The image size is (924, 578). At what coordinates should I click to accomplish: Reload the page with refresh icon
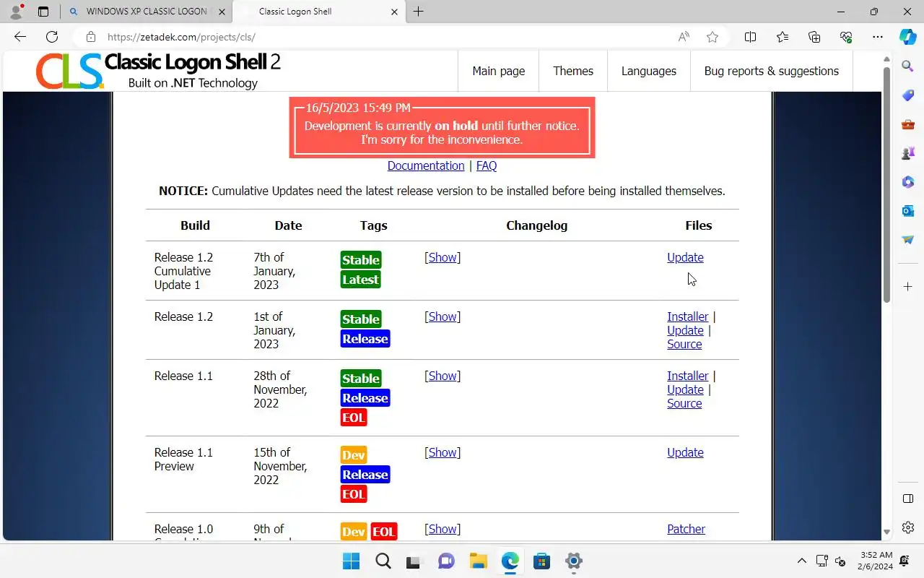pyautogui.click(x=52, y=37)
